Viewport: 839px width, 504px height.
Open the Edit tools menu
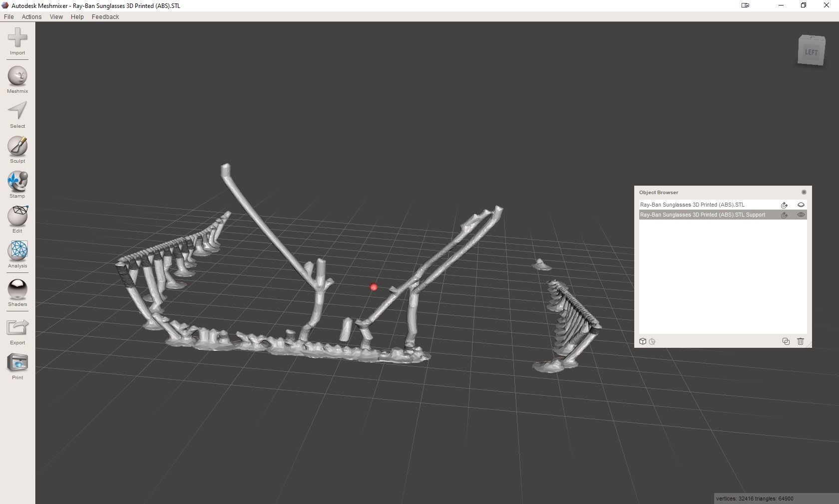pos(17,220)
